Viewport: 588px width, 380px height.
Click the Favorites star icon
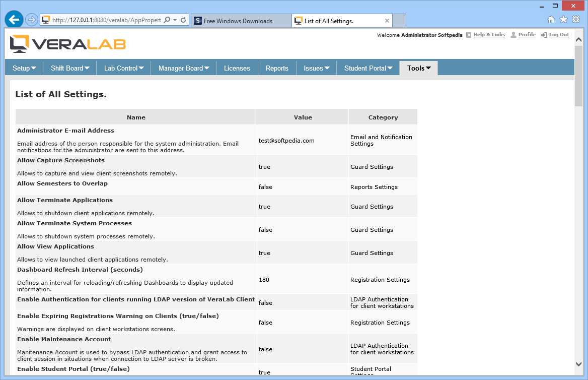(x=563, y=20)
